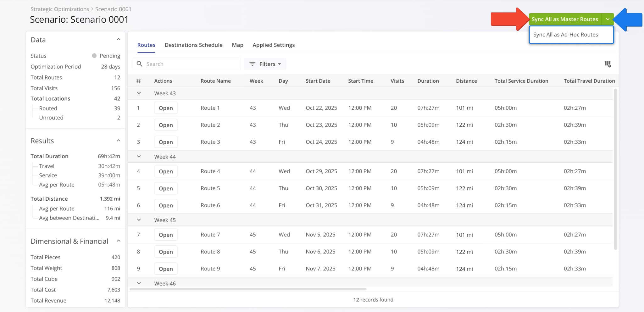644x312 pixels.
Task: Open the Filters dropdown
Action: click(x=265, y=64)
